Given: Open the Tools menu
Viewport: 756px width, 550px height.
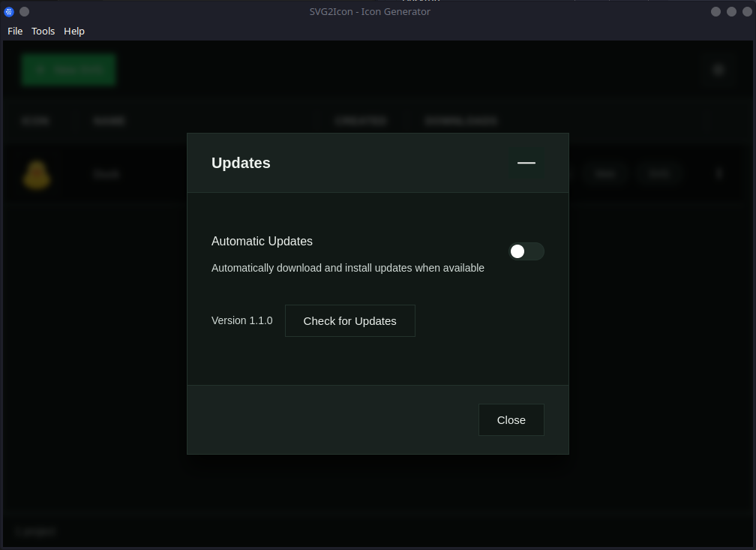Looking at the screenshot, I should click(43, 31).
